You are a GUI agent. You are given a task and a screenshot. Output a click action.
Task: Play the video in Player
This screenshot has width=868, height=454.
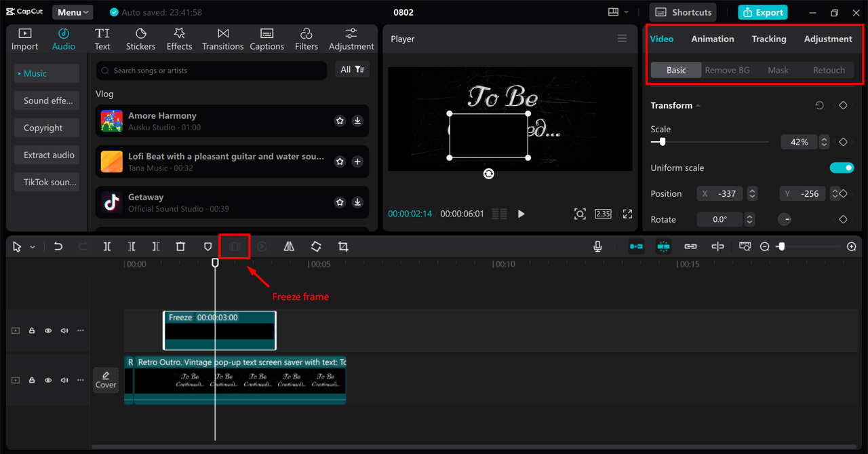(521, 214)
